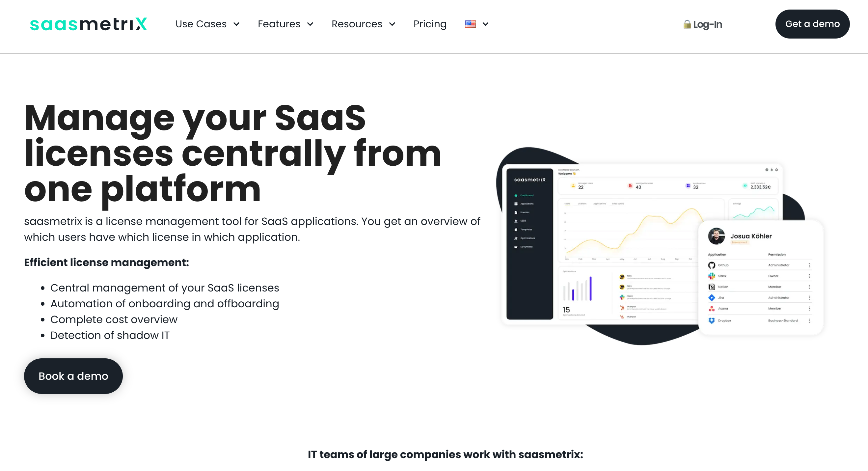The height and width of the screenshot is (471, 868).
Task: Expand the Use Cases dropdown menu
Action: click(x=207, y=24)
